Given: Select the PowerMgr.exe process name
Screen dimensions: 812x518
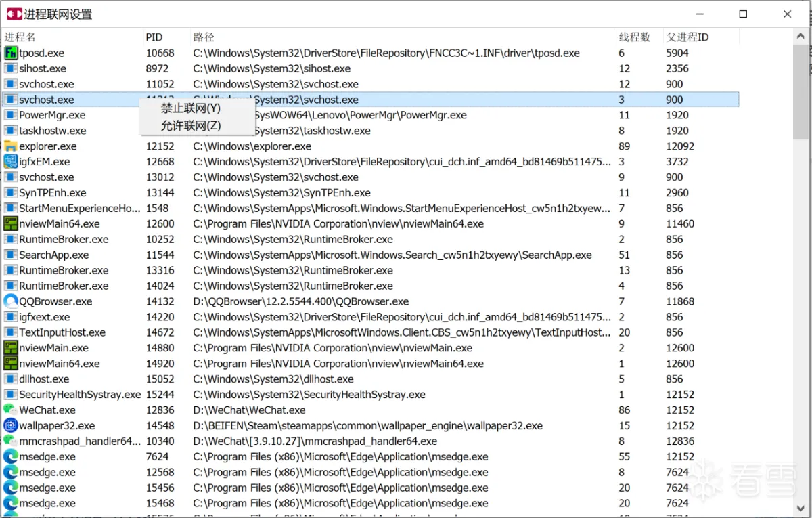Looking at the screenshot, I should [x=52, y=115].
